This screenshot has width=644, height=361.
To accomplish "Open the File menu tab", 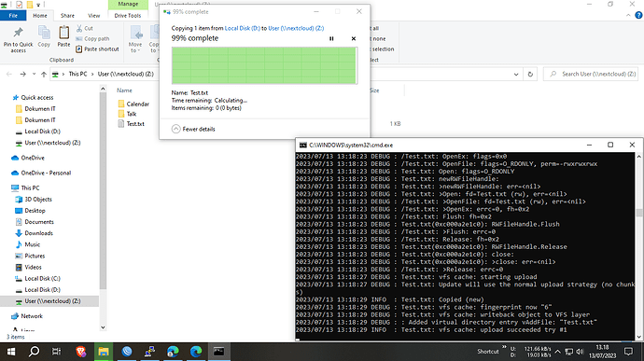I will click(13, 16).
